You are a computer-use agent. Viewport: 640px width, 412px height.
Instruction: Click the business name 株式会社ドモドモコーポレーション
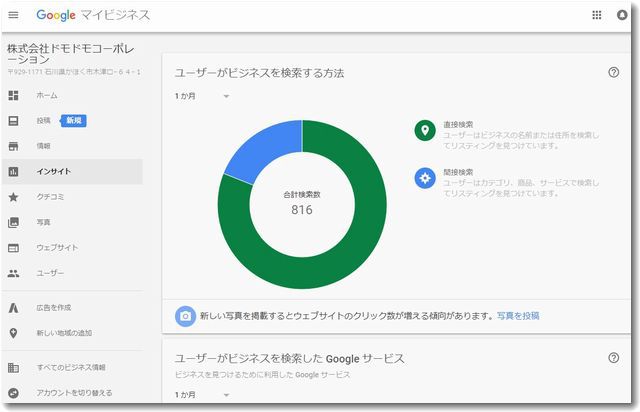pyautogui.click(x=71, y=54)
